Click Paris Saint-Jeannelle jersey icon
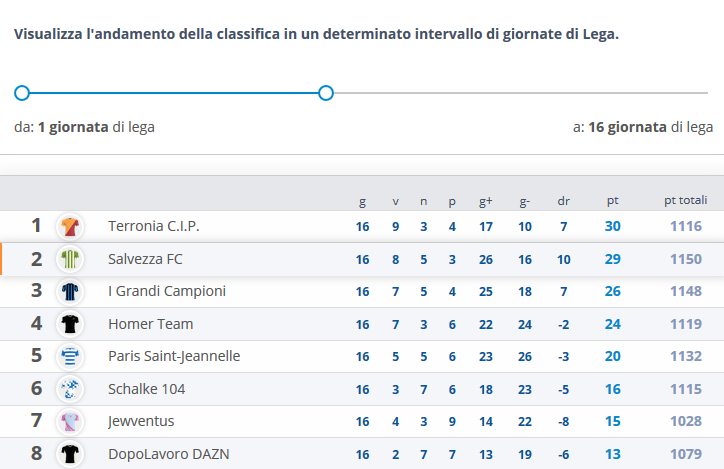Screen dimensions: 724x469 (x=70, y=356)
